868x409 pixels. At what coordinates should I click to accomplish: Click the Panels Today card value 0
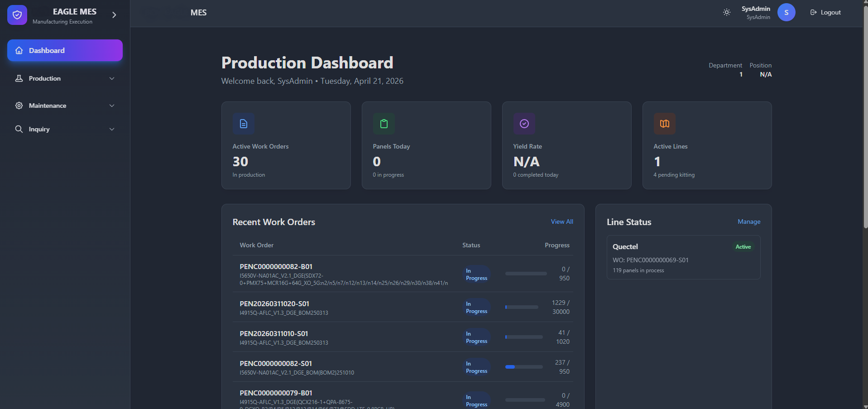[x=377, y=162]
